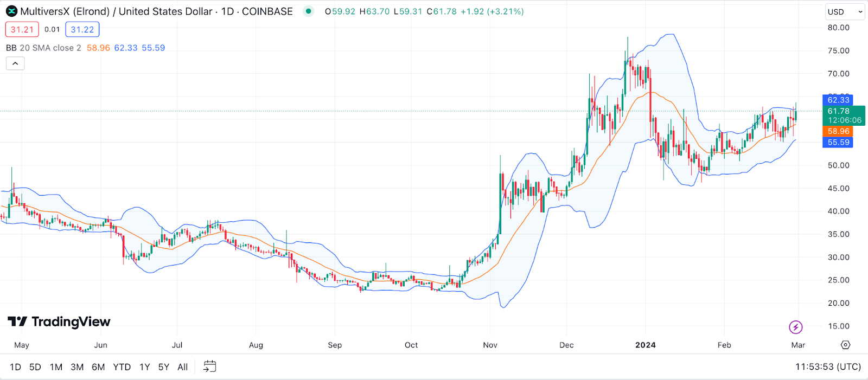868x380 pixels.
Task: Click the Nov label on time axis
Action: [490, 345]
